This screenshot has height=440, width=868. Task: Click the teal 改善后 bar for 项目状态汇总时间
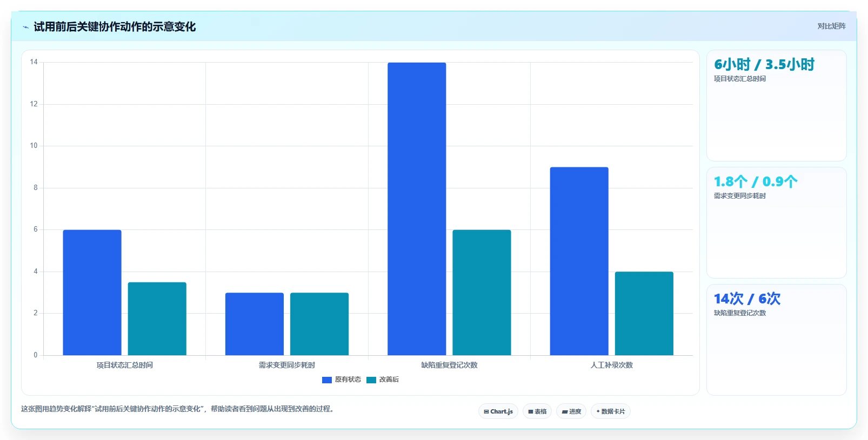(157, 319)
